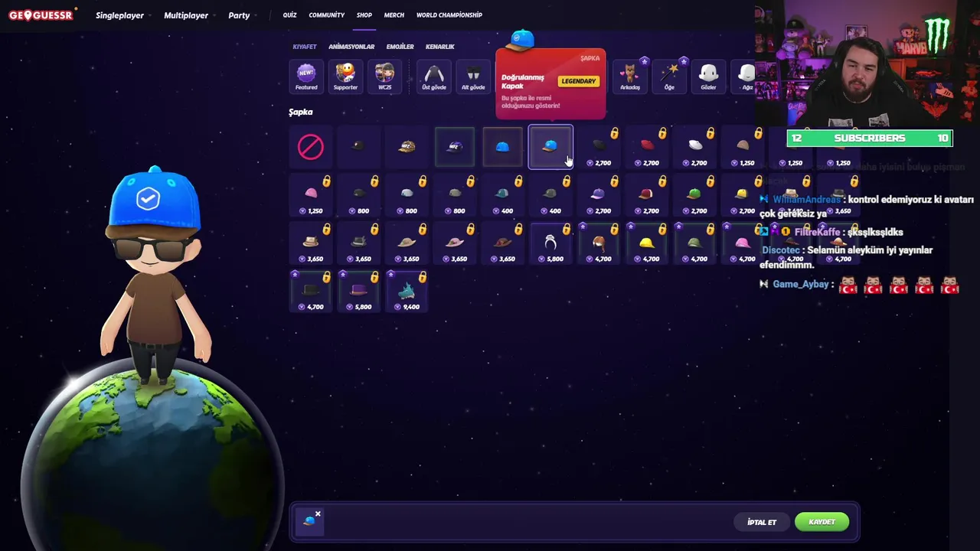Click the avatar standing on the globe
Screen dimensions: 980x551
point(153,275)
